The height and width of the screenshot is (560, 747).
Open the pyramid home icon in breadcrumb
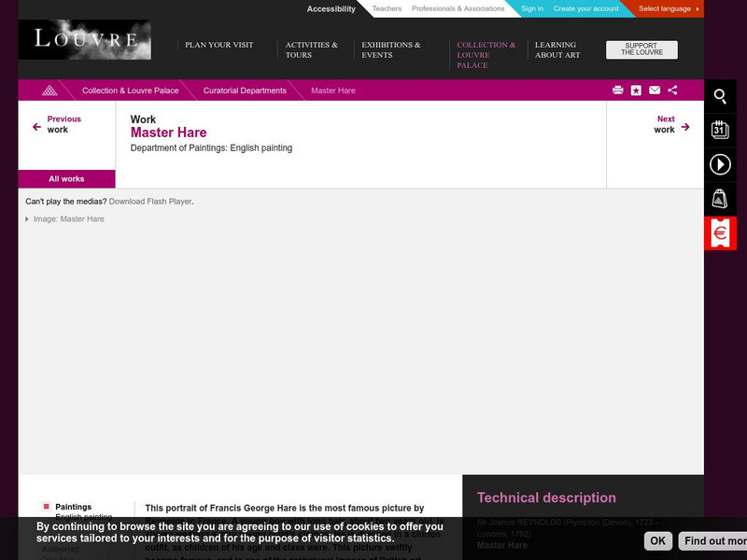(x=49, y=91)
